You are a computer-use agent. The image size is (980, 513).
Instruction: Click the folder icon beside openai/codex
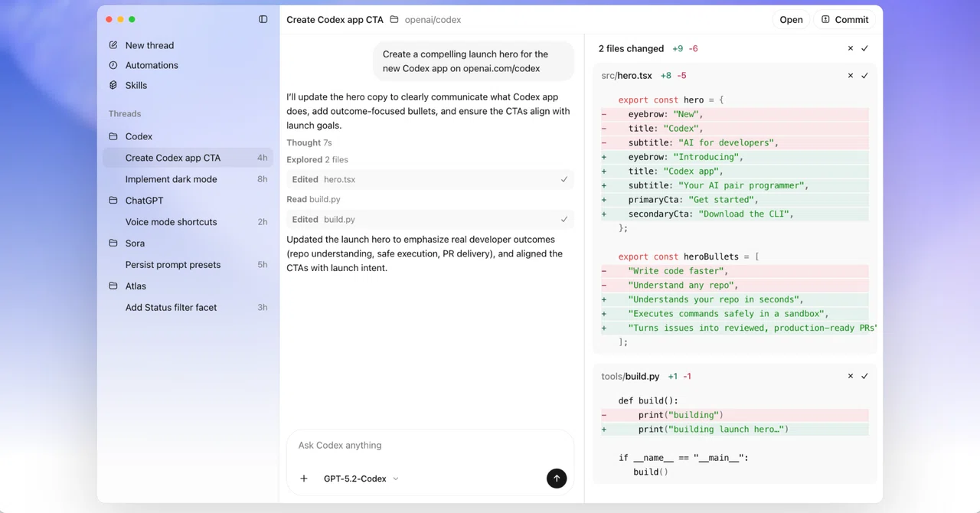click(x=394, y=19)
